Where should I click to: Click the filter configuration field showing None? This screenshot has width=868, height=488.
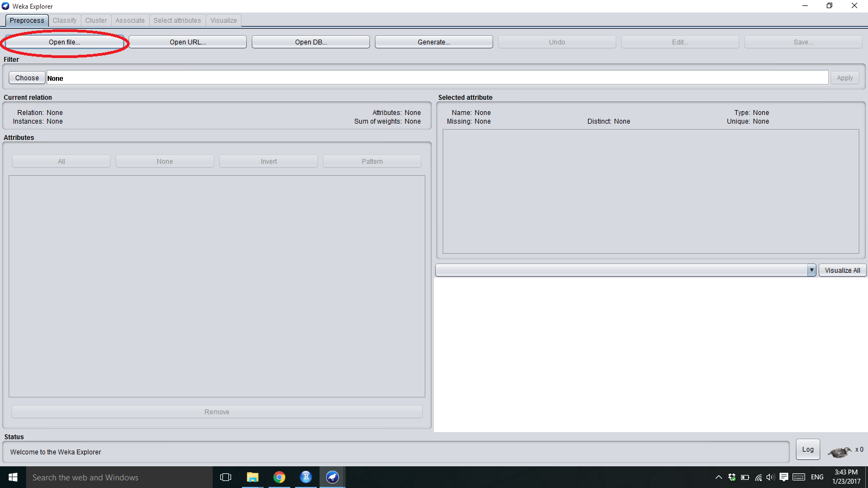[x=437, y=78]
